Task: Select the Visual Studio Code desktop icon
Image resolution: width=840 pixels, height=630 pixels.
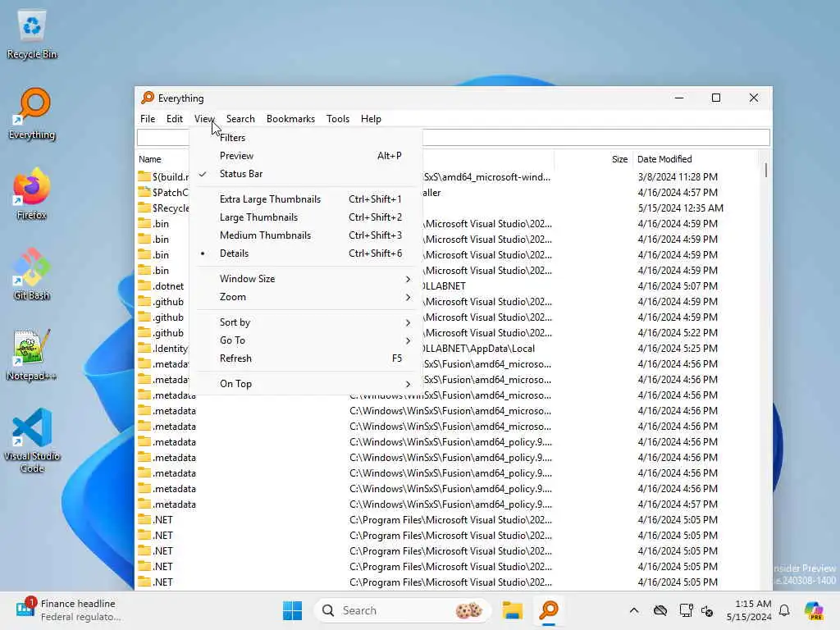Action: pos(32,441)
